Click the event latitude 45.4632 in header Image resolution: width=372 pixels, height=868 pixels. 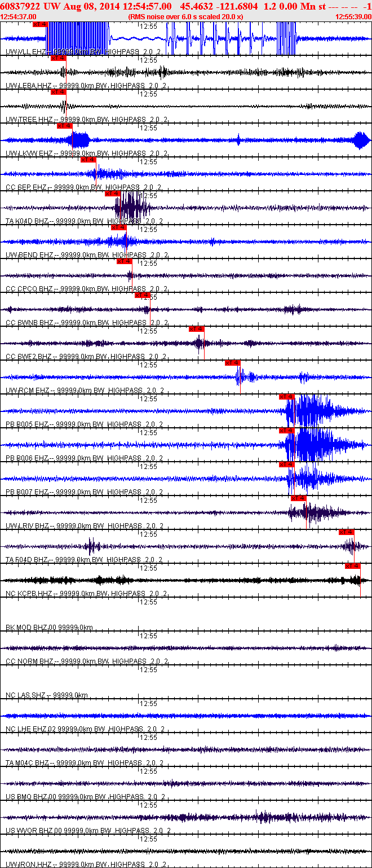tap(196, 6)
